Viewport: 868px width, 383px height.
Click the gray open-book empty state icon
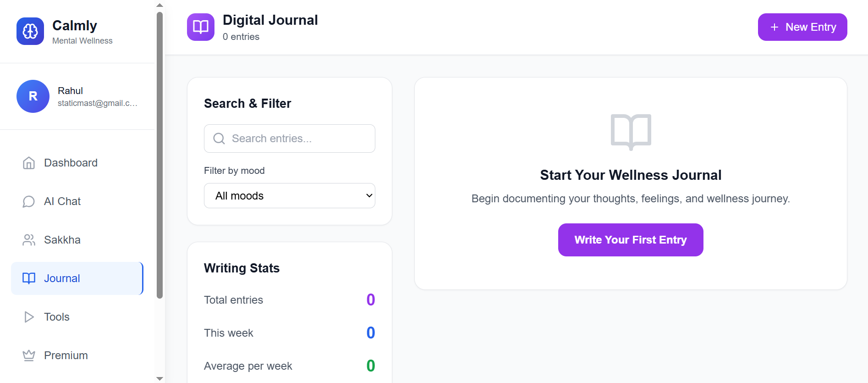(x=631, y=132)
